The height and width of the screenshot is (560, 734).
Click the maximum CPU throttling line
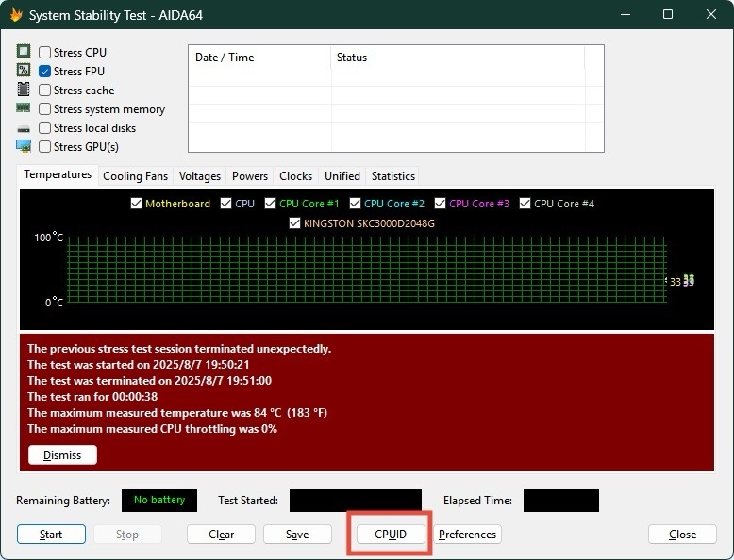(152, 429)
